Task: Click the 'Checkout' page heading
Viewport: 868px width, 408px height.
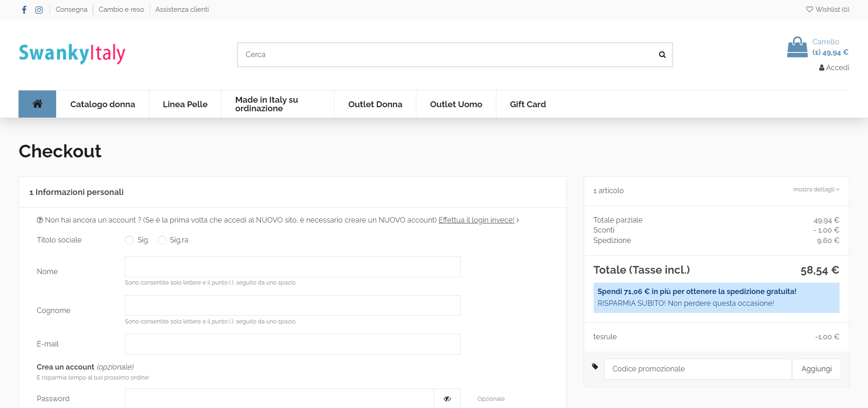Action: (60, 151)
